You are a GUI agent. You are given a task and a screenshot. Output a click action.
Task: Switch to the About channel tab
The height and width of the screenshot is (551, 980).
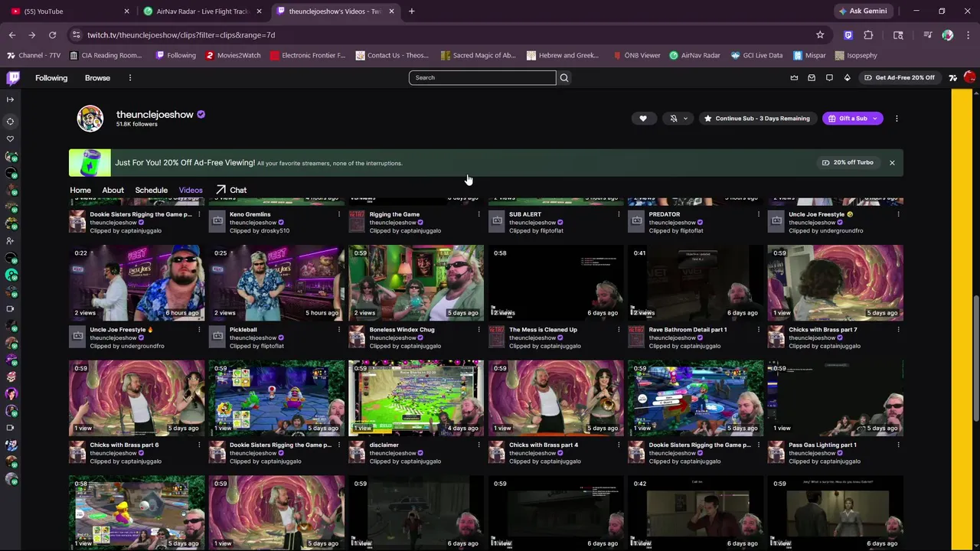click(113, 190)
